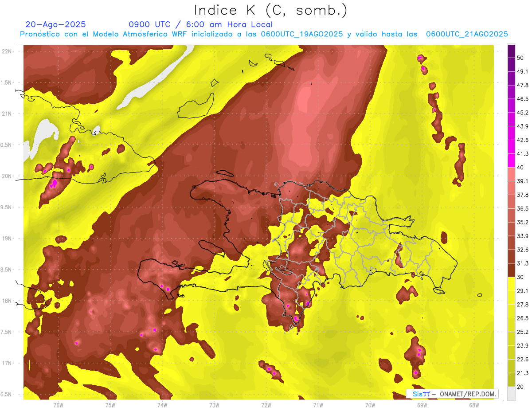Viewport: 532px width, 411px height.
Task: Click the color scale value "46.5"
Action: [522, 99]
